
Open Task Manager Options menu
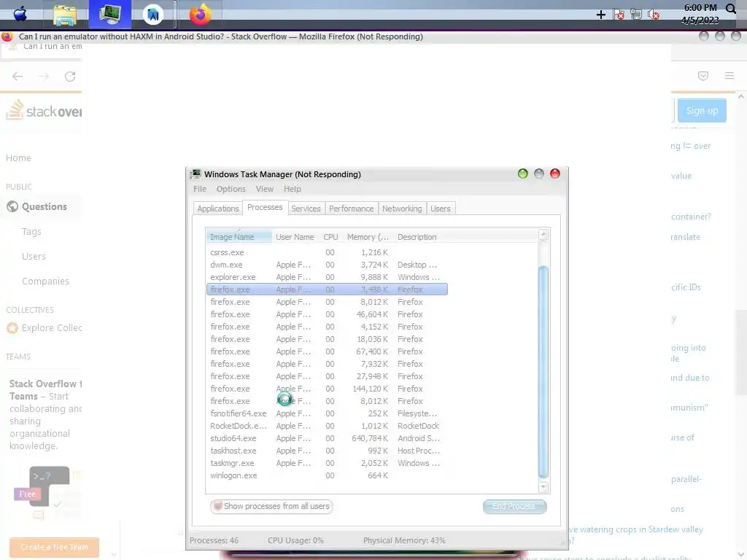click(x=231, y=189)
